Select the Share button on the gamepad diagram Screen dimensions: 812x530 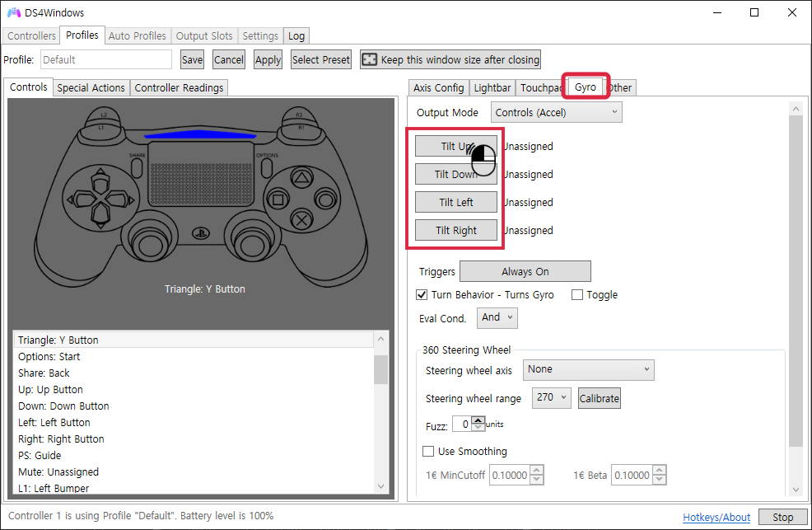tap(138, 168)
